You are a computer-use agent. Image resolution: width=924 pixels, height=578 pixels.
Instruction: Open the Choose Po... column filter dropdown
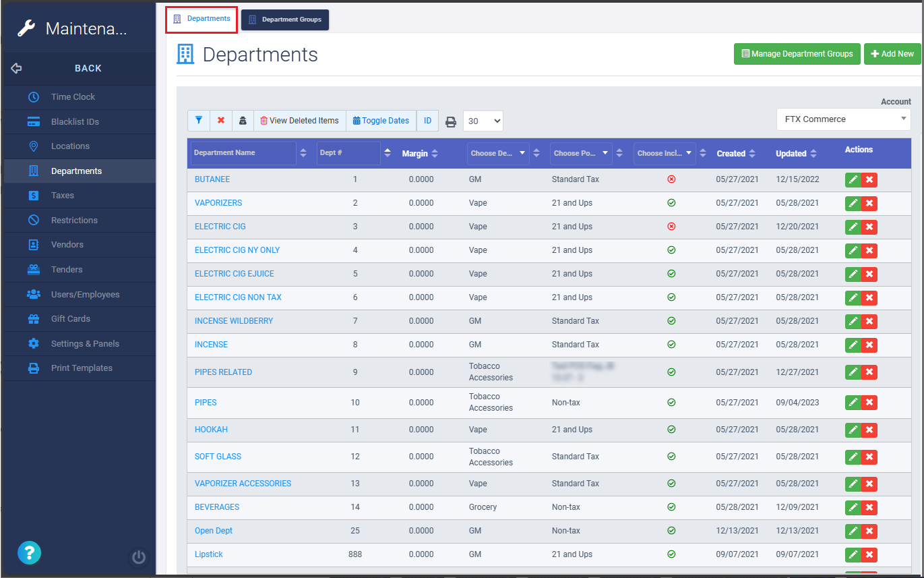tap(581, 153)
